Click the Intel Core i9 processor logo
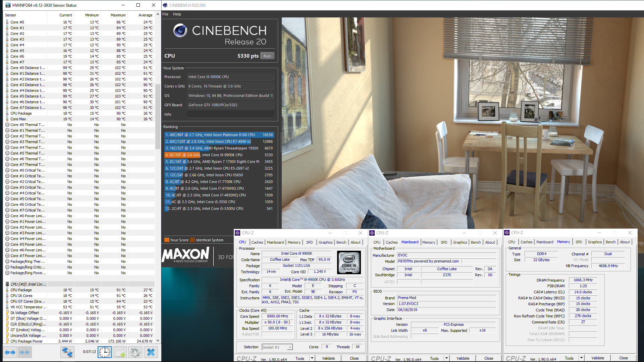This screenshot has height=362, width=644. click(349, 262)
